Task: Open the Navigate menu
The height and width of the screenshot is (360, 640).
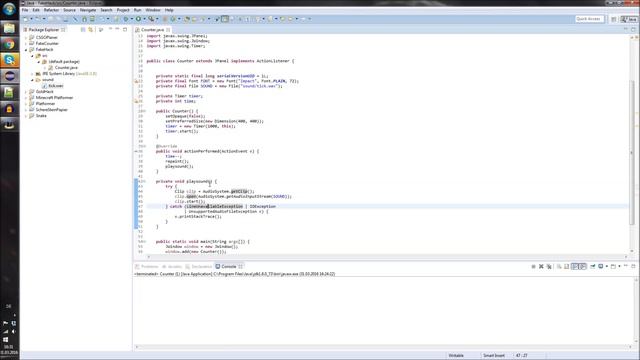Action: coord(88,10)
